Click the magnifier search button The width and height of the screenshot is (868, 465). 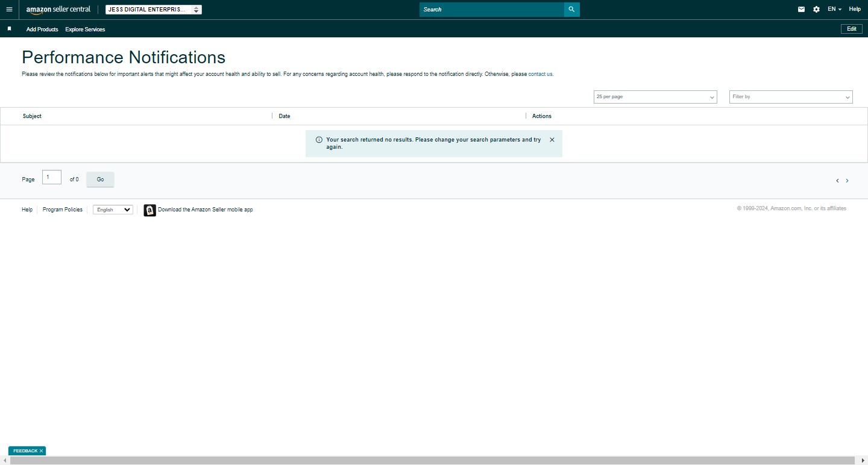571,10
